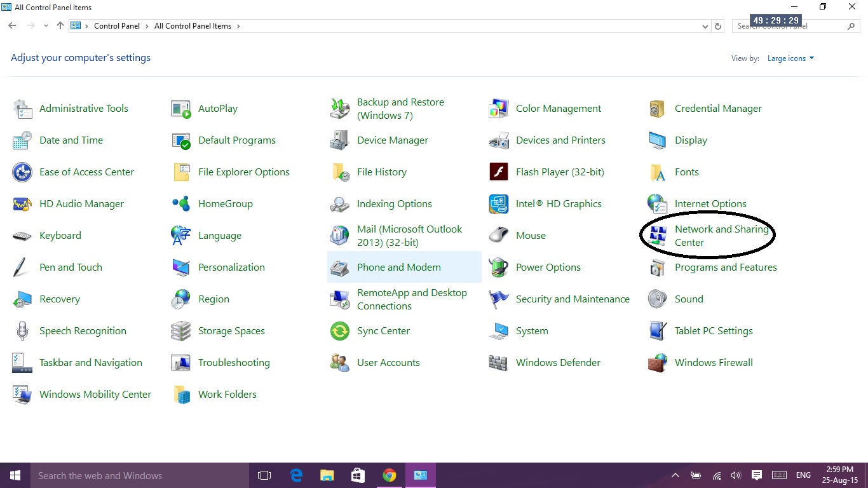Screen dimensions: 868x488
Task: Click the Credential Manager icon
Action: click(x=658, y=109)
